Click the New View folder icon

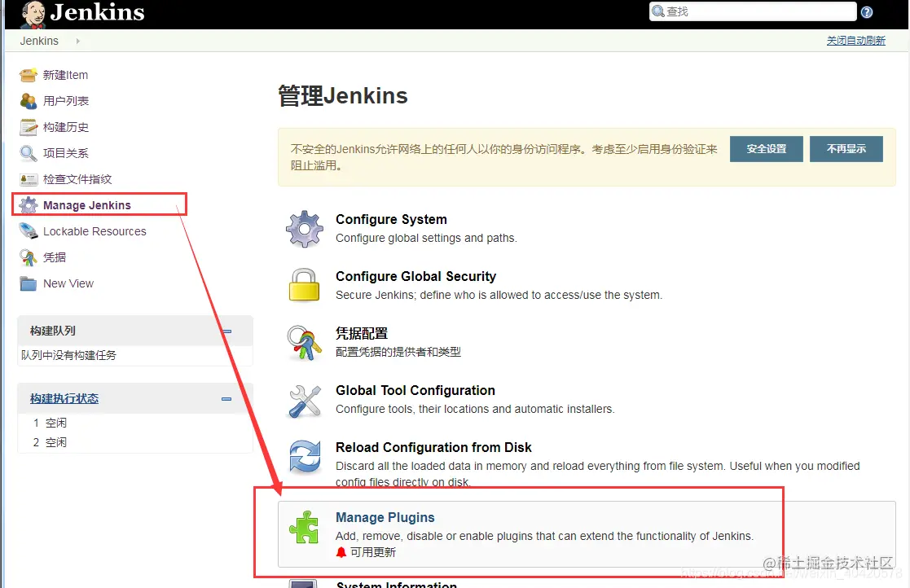click(29, 283)
